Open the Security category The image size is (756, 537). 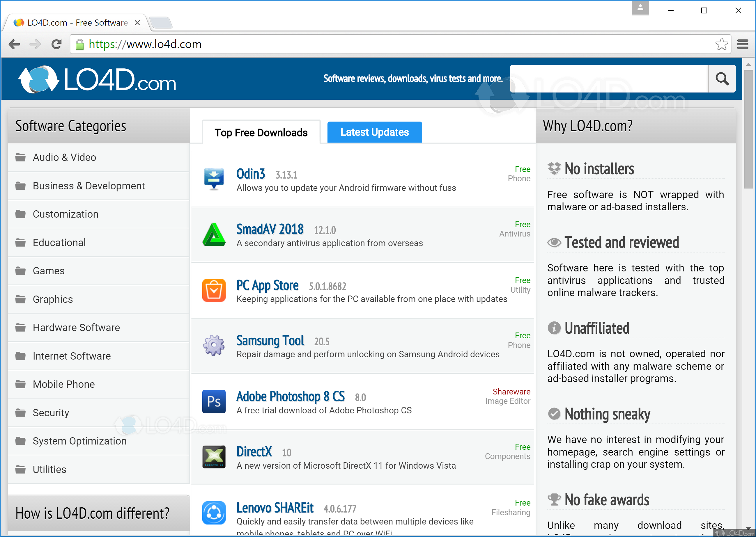[51, 413]
